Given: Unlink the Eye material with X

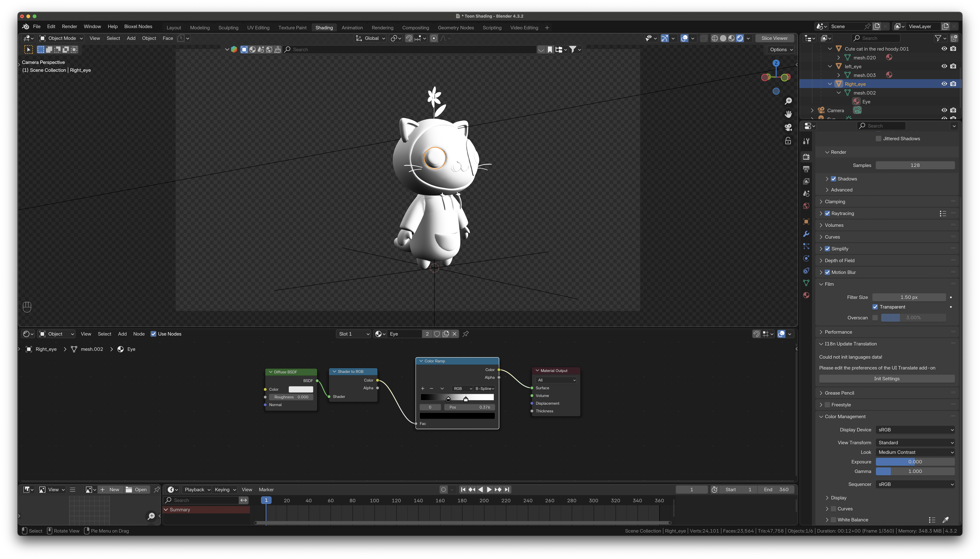Looking at the screenshot, I should [454, 334].
